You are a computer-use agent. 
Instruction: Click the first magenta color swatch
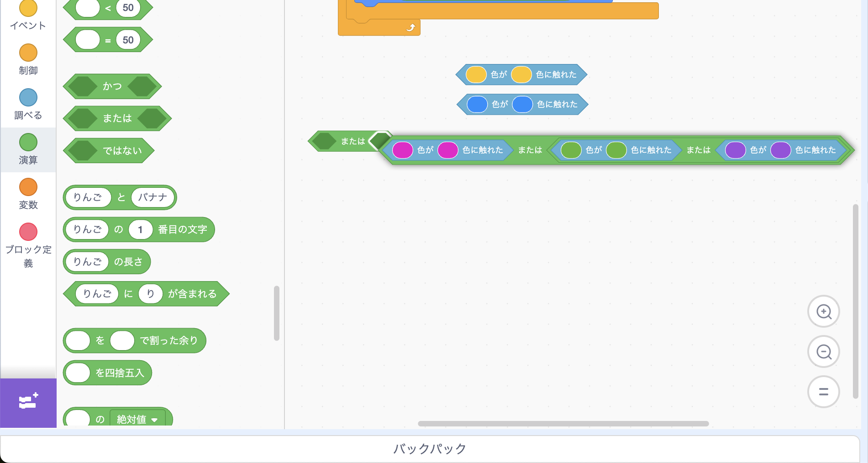pyautogui.click(x=402, y=150)
